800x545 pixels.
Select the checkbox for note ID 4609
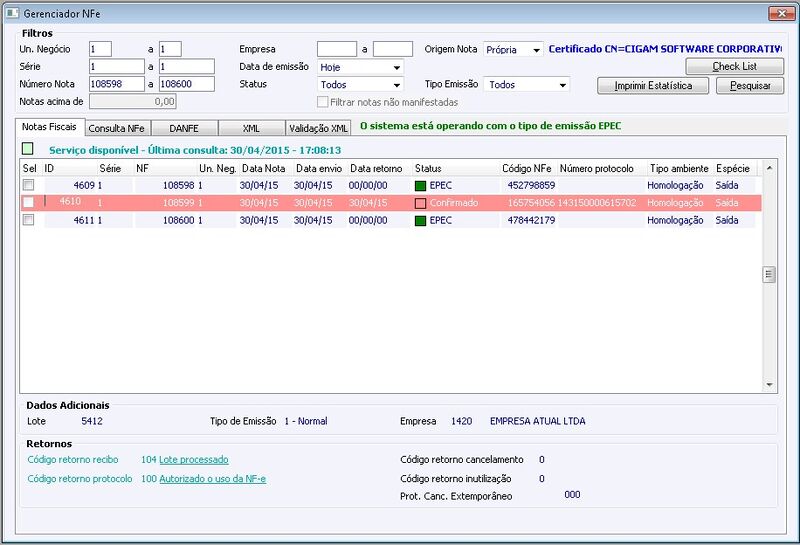pyautogui.click(x=29, y=185)
